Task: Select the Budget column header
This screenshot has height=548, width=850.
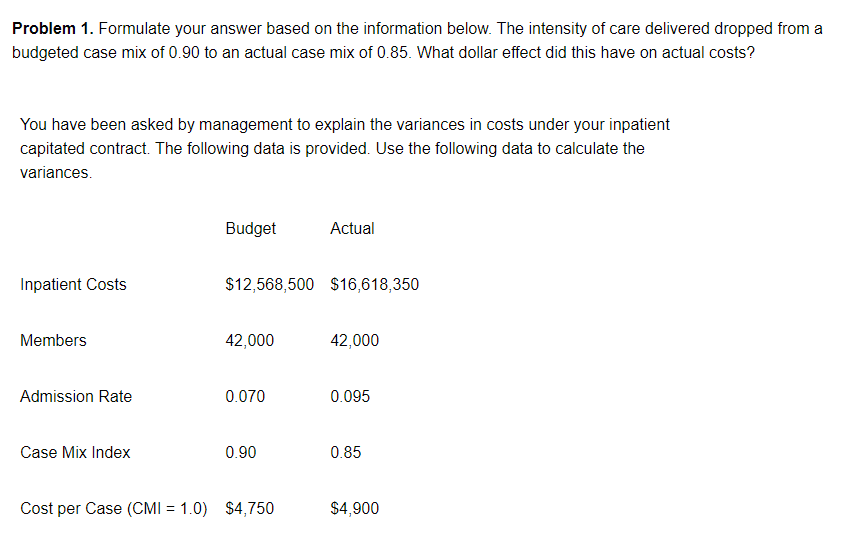Action: [250, 229]
